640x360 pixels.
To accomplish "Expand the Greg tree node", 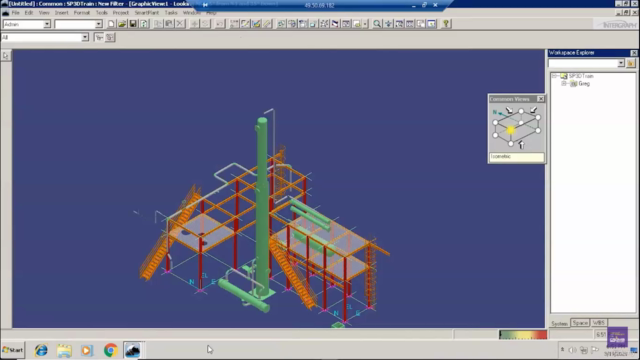I will click(564, 84).
